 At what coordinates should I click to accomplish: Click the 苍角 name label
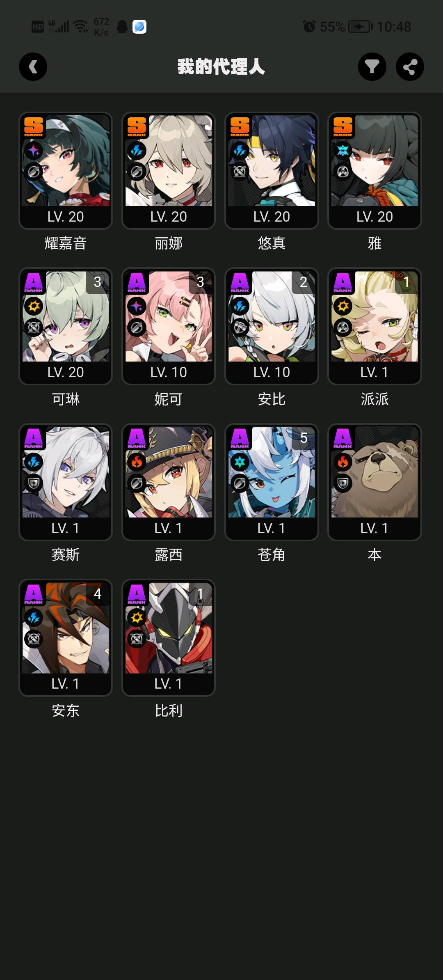click(272, 555)
